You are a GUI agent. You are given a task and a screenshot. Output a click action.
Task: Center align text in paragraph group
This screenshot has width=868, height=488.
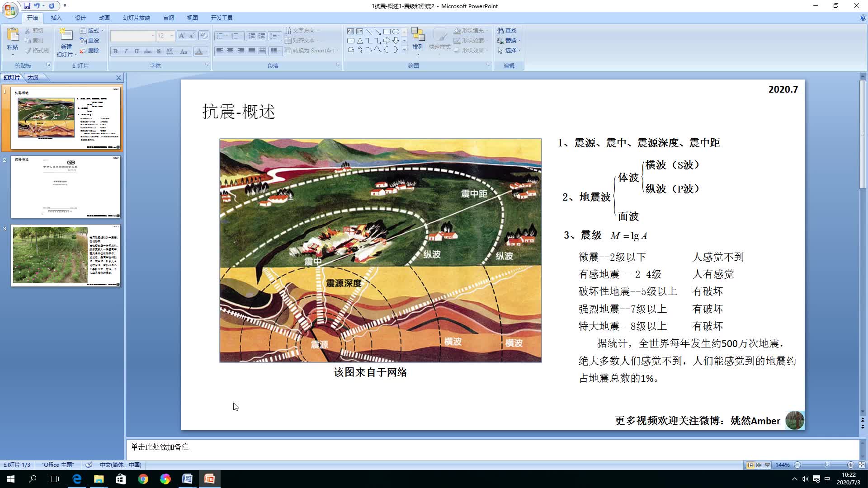[x=230, y=51]
